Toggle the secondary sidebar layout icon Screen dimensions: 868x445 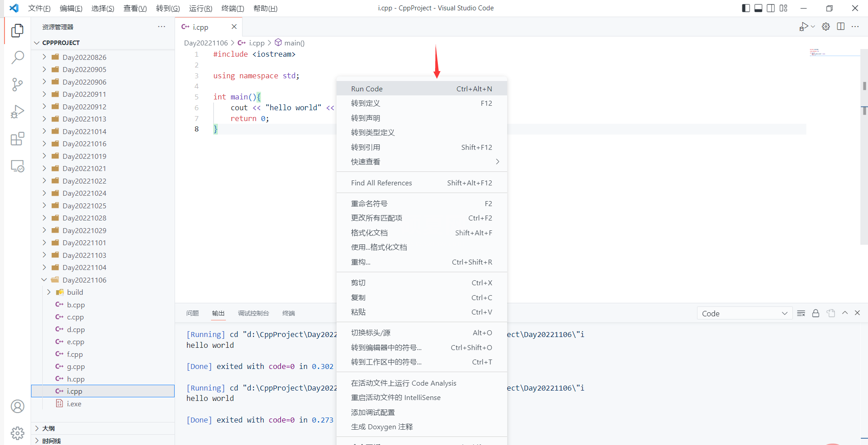(771, 8)
